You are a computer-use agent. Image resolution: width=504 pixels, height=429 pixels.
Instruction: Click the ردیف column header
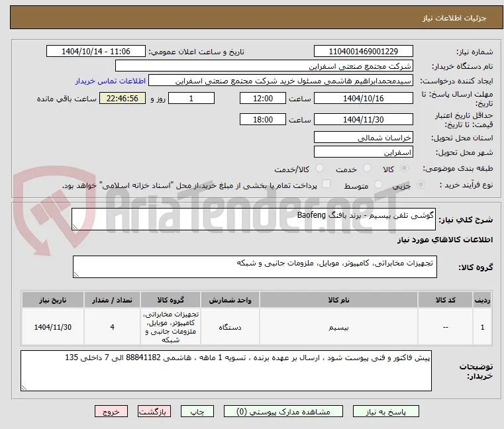[x=482, y=300]
